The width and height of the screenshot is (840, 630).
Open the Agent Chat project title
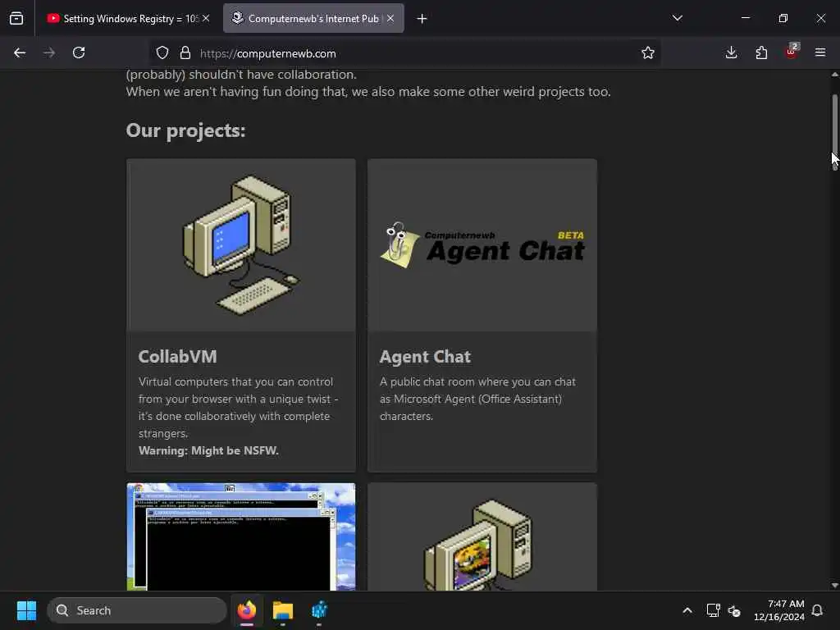tap(426, 357)
